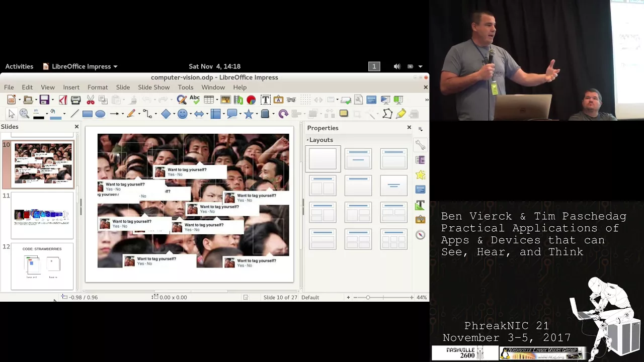Click the zoom in plus button
The image size is (644, 362).
(411, 297)
